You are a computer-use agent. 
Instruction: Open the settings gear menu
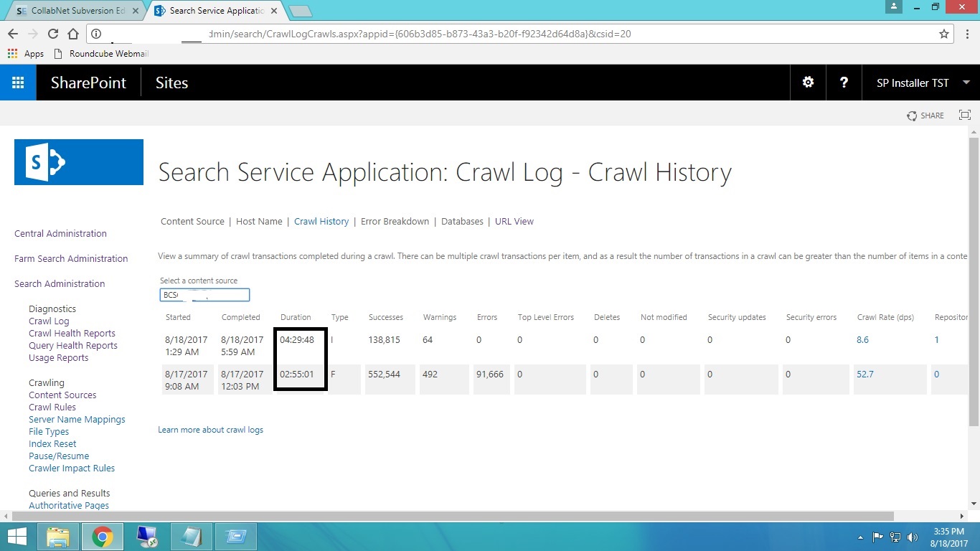(x=808, y=83)
